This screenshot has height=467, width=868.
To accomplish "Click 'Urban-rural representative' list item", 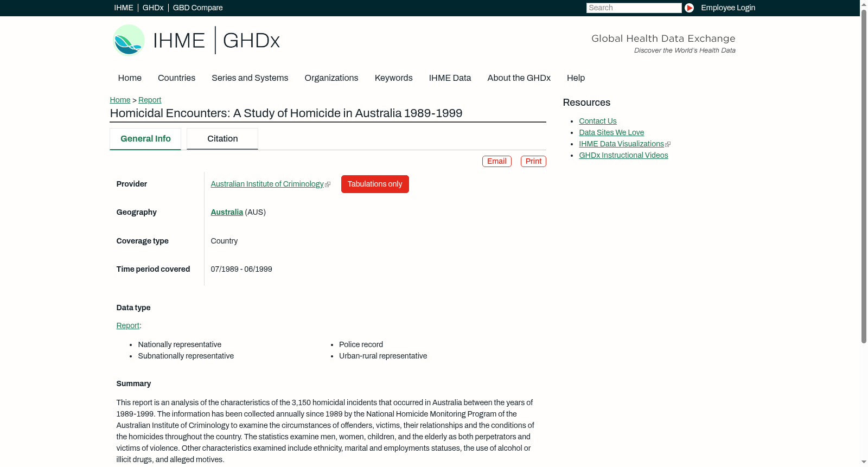I will point(383,356).
